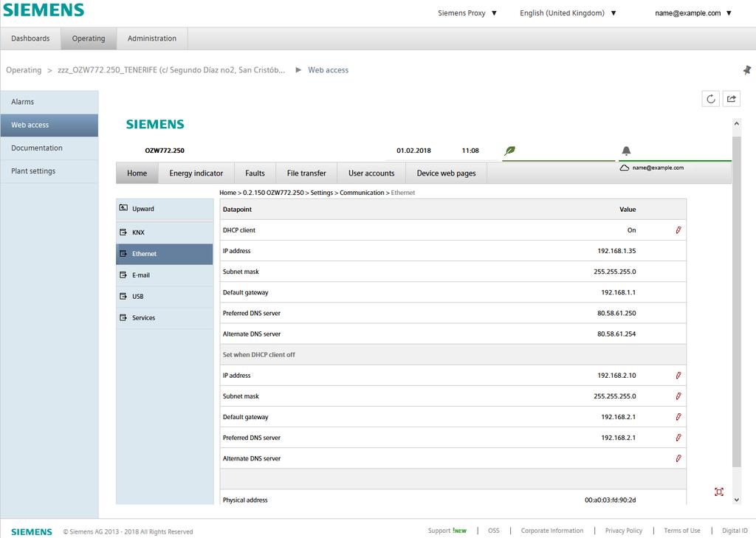Open the Device web pages tab
The height and width of the screenshot is (538, 756).
point(447,173)
